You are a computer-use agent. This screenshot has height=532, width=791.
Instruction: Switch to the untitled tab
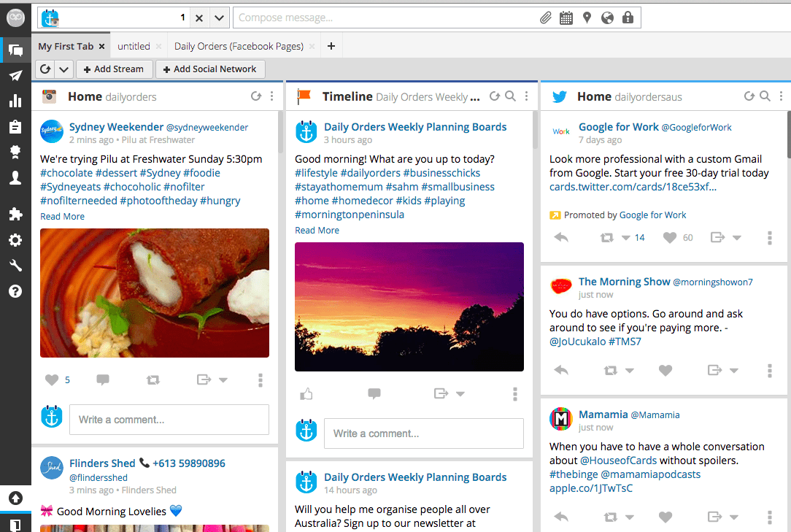(x=134, y=46)
